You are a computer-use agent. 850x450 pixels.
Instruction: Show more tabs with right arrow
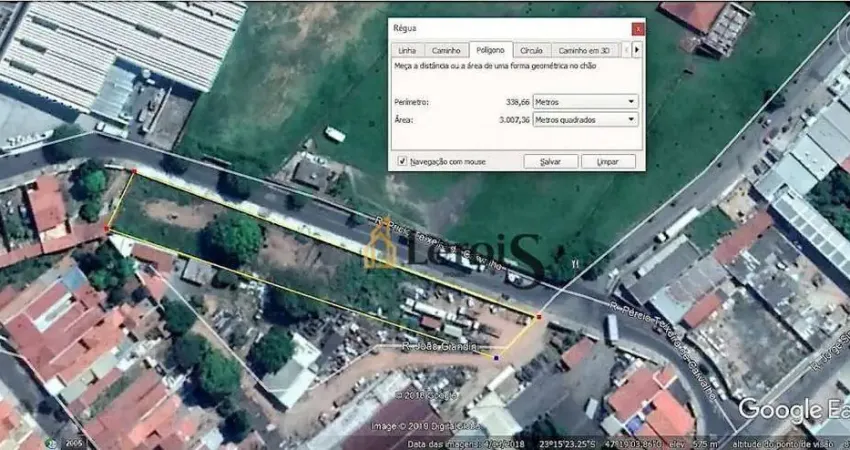[637, 50]
